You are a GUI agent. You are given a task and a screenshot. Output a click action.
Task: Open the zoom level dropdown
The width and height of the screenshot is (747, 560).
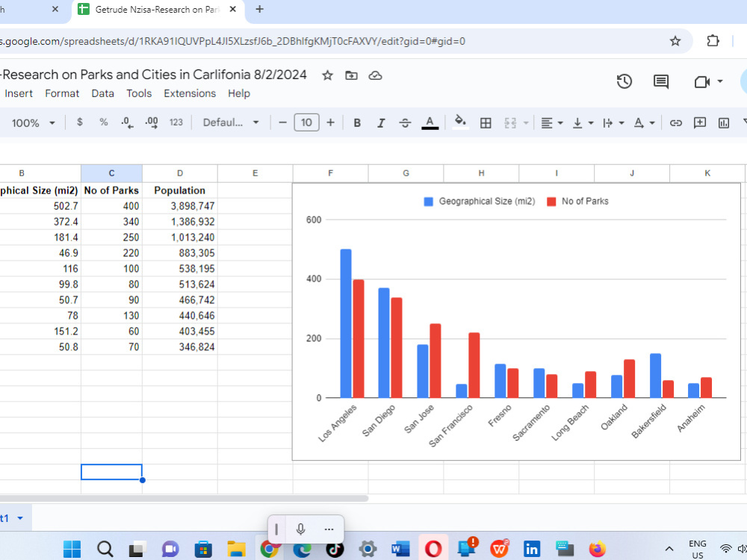[x=32, y=123]
